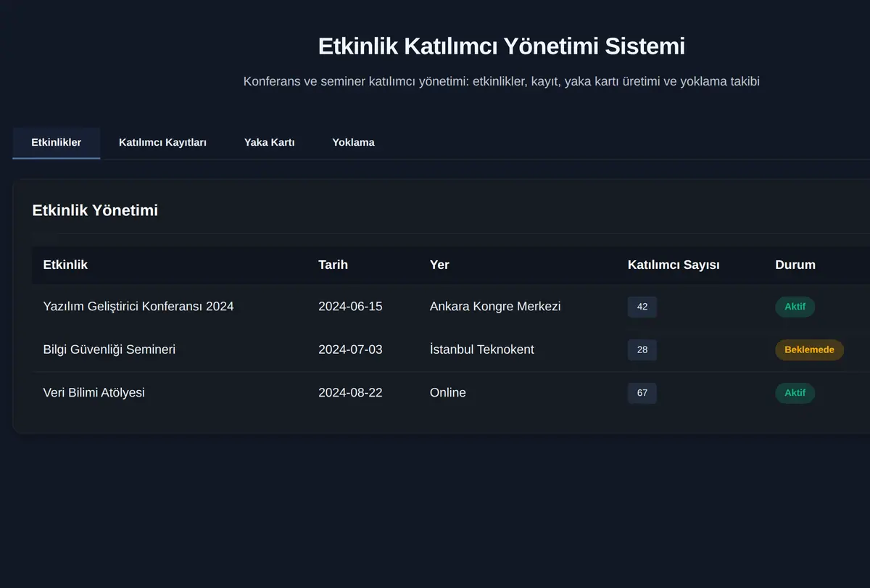This screenshot has height=588, width=870.
Task: Click participant count badge 67
Action: click(642, 393)
